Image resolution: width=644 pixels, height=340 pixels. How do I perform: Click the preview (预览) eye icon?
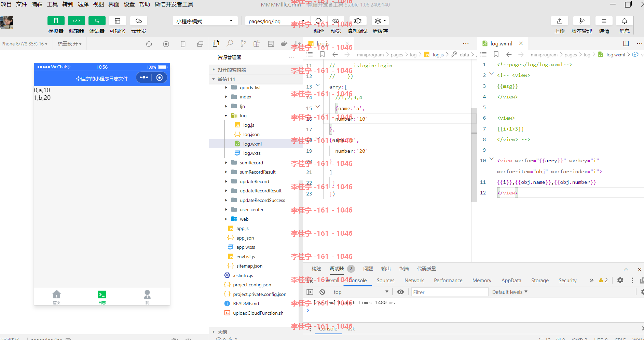(336, 21)
